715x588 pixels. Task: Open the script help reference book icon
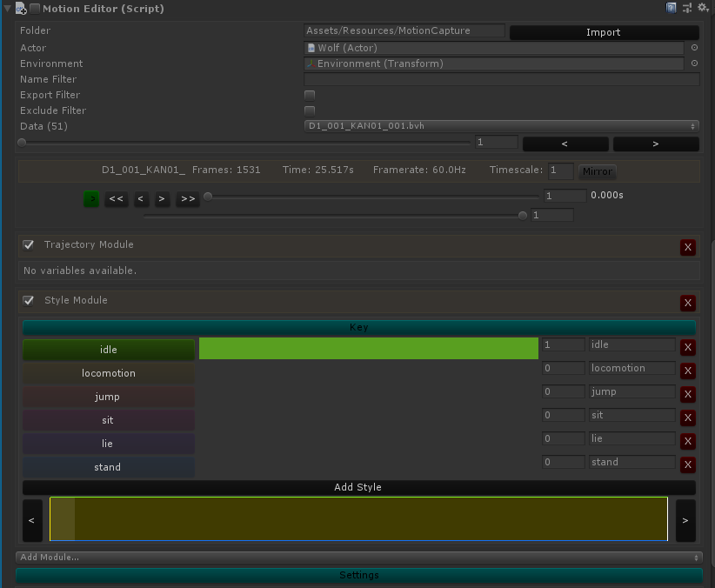point(671,8)
